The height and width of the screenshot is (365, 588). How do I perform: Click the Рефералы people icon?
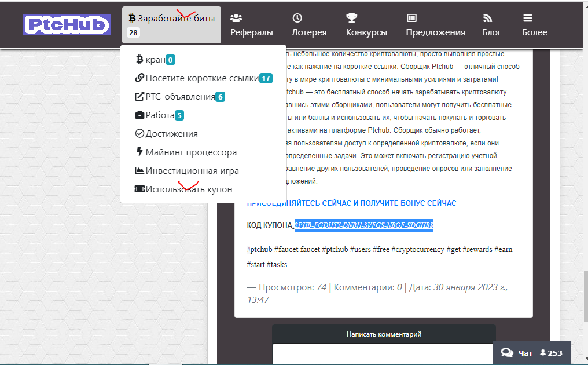click(236, 17)
